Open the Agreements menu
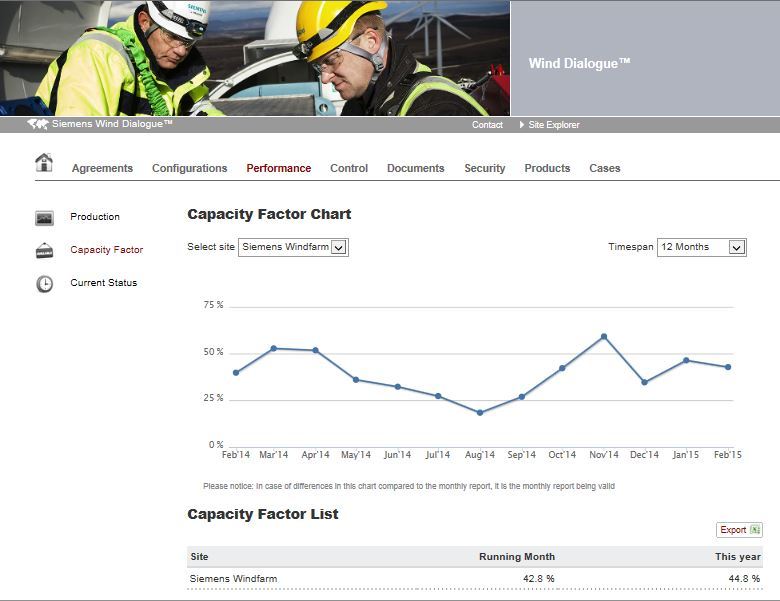Viewport: 780px width, 601px height. (x=102, y=168)
